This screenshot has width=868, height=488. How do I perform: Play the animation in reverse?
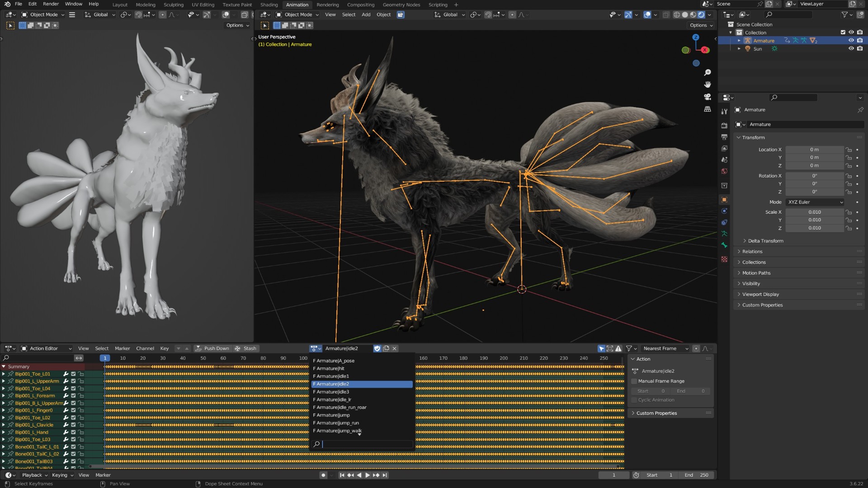tap(359, 475)
